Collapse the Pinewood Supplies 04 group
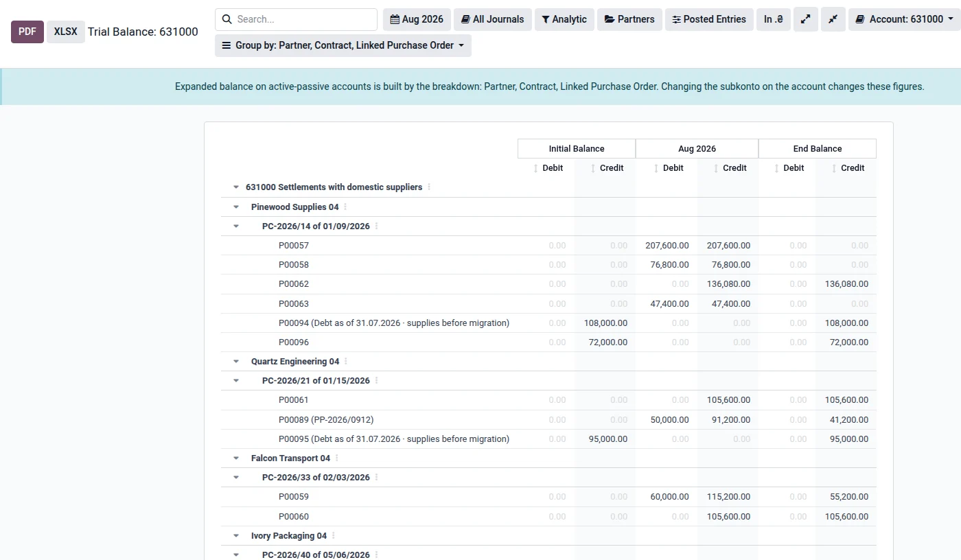961x560 pixels. (236, 207)
